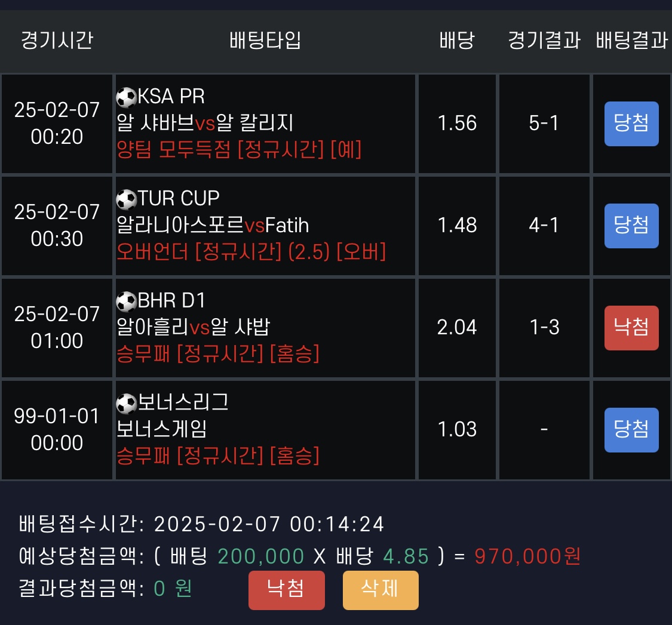Click the 1.56 odds cell

coord(457,124)
